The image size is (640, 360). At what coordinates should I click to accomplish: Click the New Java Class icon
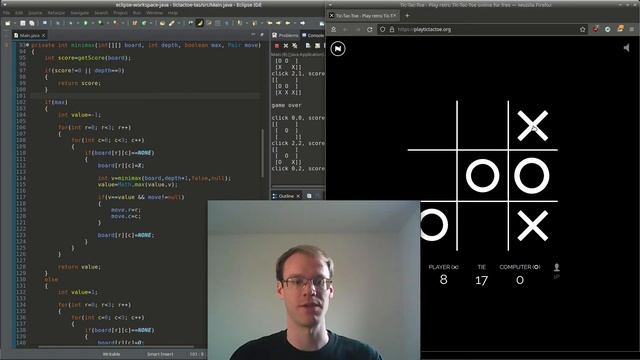[144, 23]
